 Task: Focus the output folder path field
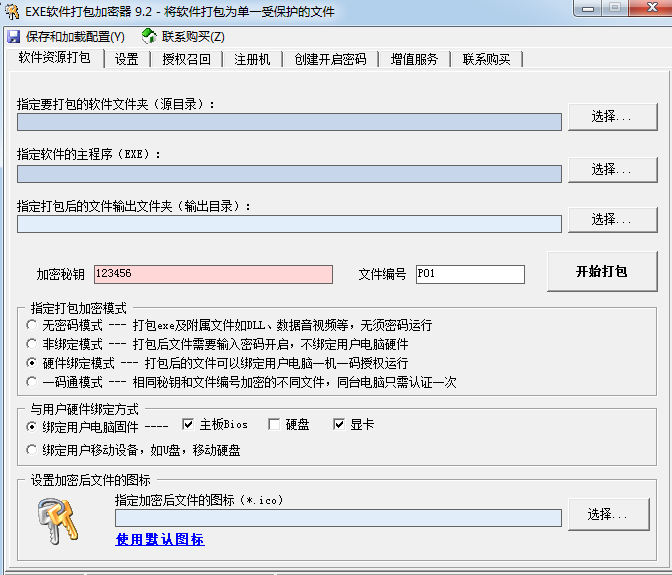point(289,224)
